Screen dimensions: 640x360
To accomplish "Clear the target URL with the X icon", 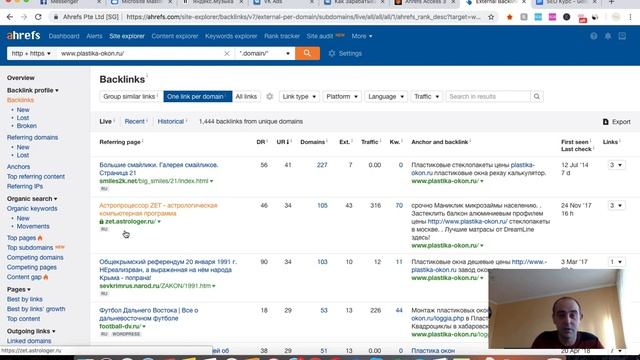I will [227, 53].
